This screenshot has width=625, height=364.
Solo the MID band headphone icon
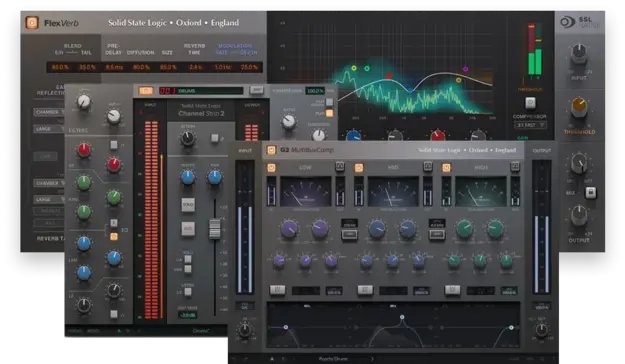428,166
